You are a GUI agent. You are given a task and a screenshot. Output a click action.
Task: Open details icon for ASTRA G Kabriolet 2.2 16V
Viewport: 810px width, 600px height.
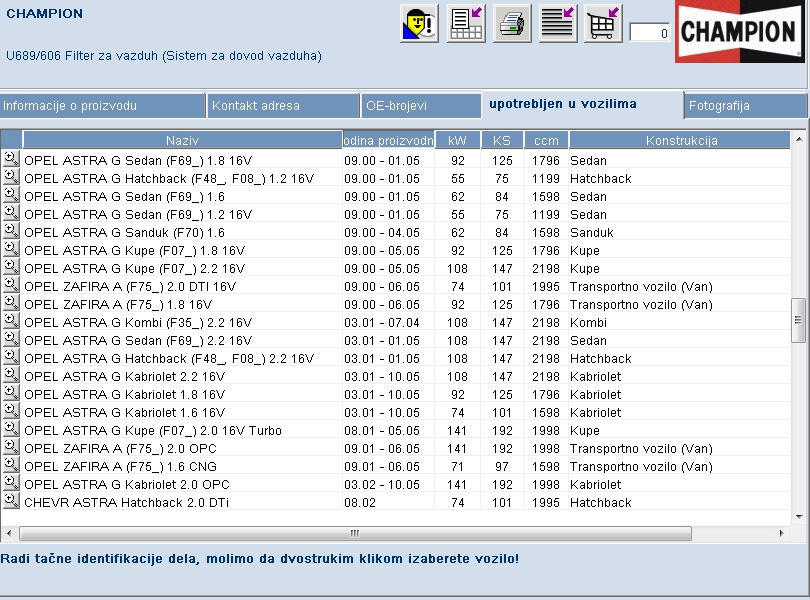tap(11, 375)
